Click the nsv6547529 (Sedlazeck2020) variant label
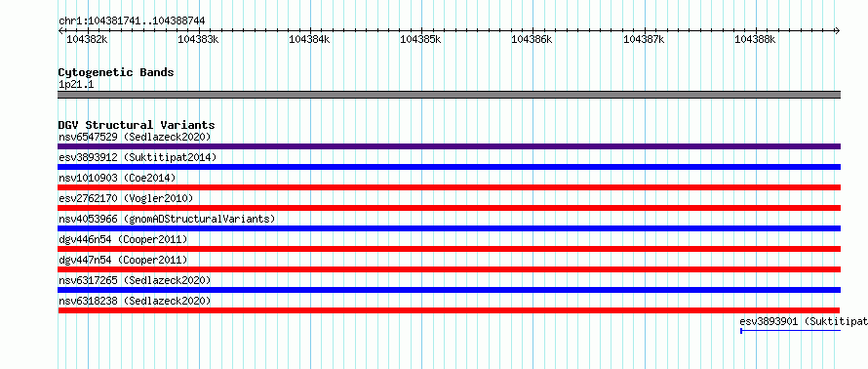This screenshot has width=868, height=369. [135, 137]
